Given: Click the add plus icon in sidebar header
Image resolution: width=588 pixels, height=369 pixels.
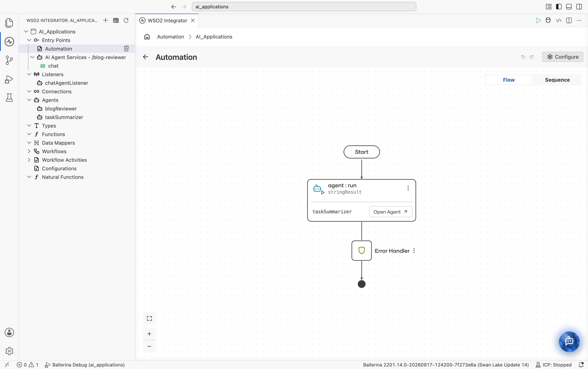Looking at the screenshot, I should (x=105, y=20).
